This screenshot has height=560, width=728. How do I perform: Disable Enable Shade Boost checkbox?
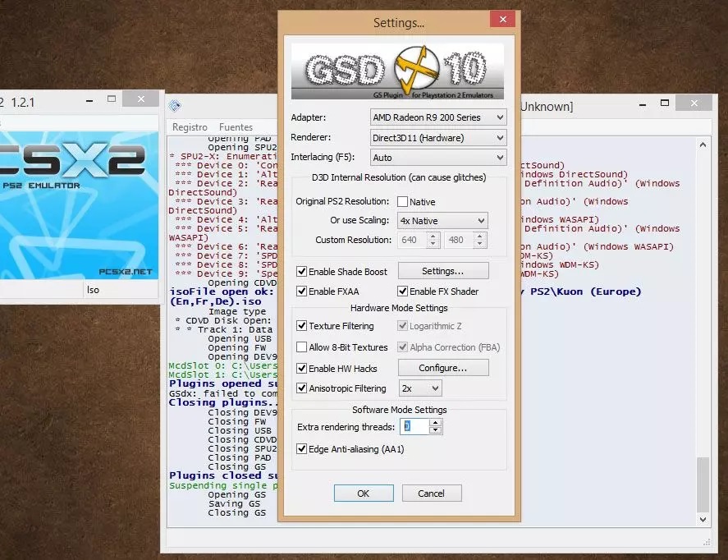pyautogui.click(x=302, y=271)
